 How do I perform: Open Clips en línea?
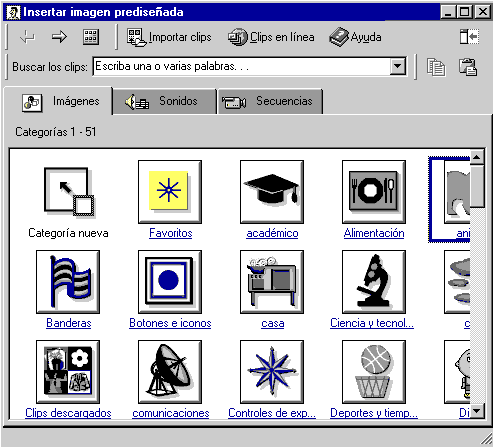(x=271, y=37)
